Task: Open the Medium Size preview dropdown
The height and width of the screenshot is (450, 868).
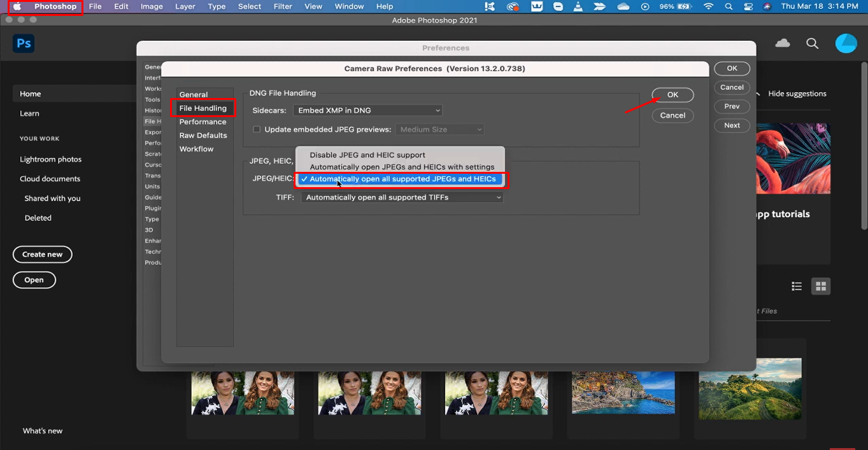Action: click(x=440, y=129)
